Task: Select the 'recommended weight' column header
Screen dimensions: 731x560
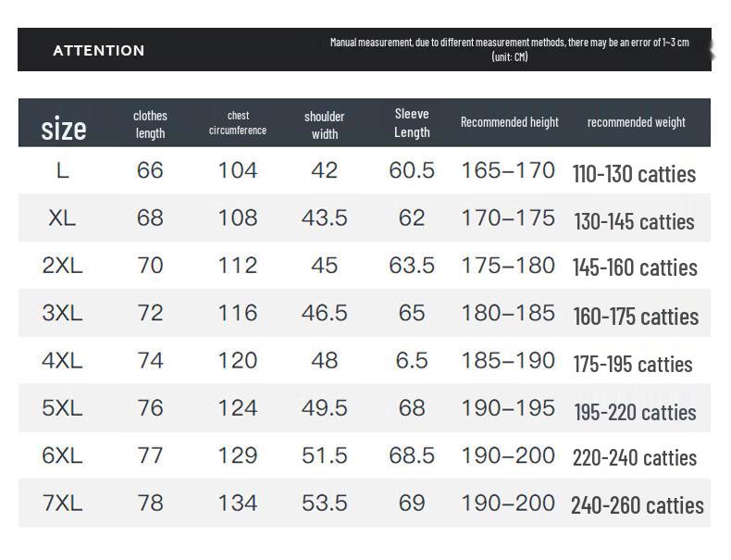Action: 636,122
